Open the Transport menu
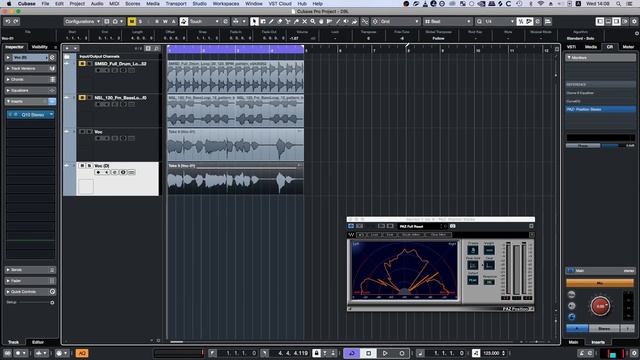 pos(176,3)
